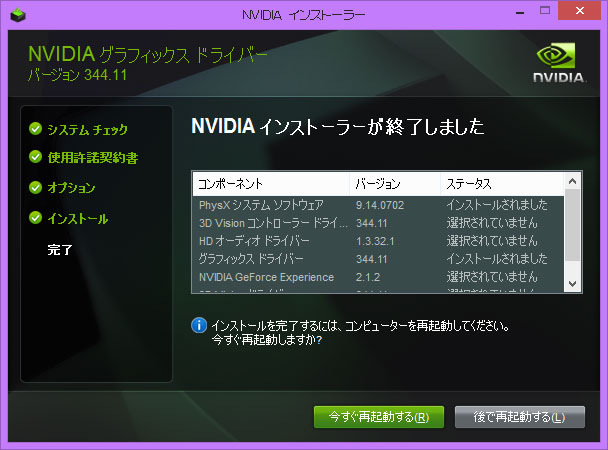Screen dimensions: 608x450
Task: Click コンポーネント column header
Action: tap(271, 184)
